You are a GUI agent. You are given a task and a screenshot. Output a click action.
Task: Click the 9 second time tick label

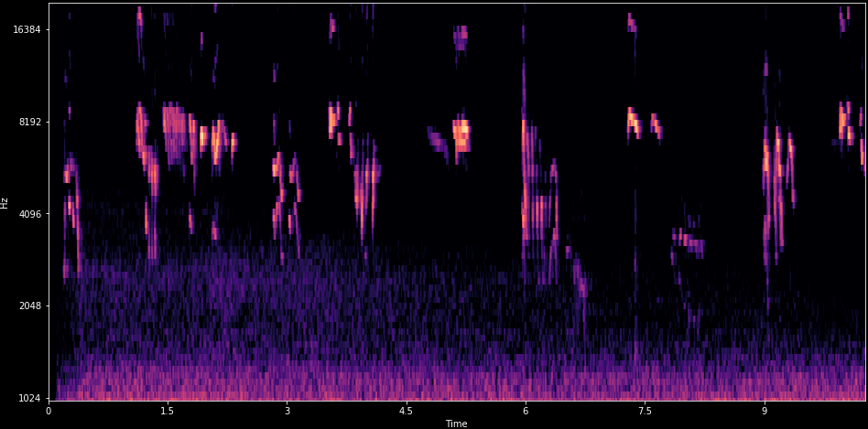tap(765, 411)
